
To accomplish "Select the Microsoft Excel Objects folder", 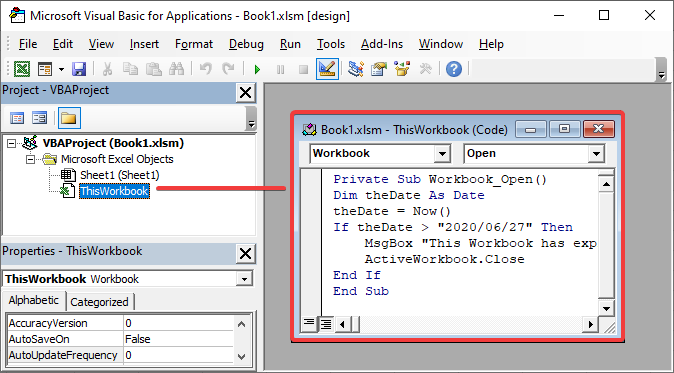I will 117,159.
